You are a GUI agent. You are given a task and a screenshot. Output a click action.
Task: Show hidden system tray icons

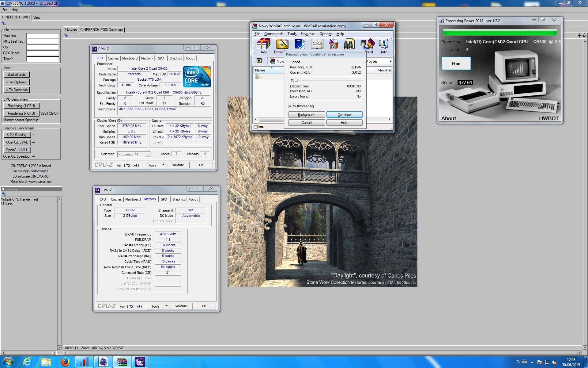pyautogui.click(x=532, y=362)
